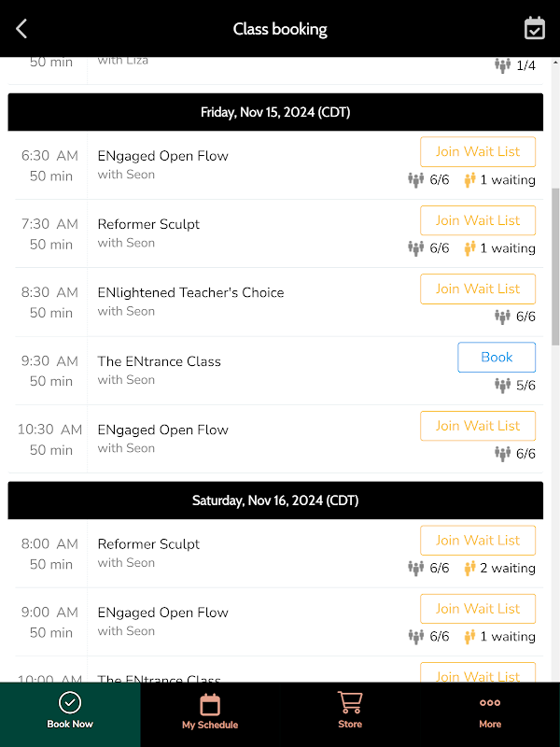Tap the orange waiting icon for Saturday 8:00 AM
Screen dimensions: 560x747
[470, 568]
